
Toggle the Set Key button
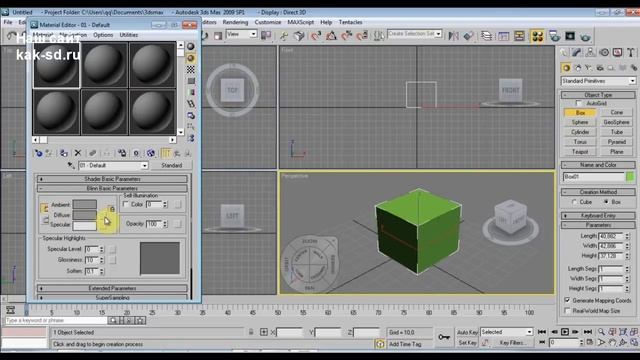(x=467, y=343)
